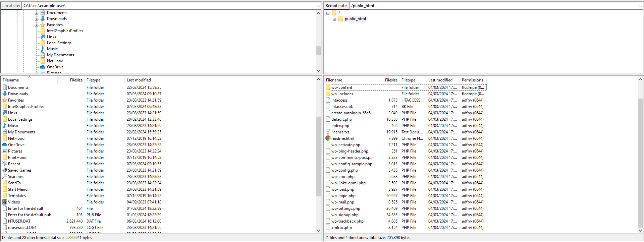
Task: Click the OneDrive cloud icon in local file list
Action: click(x=5, y=145)
